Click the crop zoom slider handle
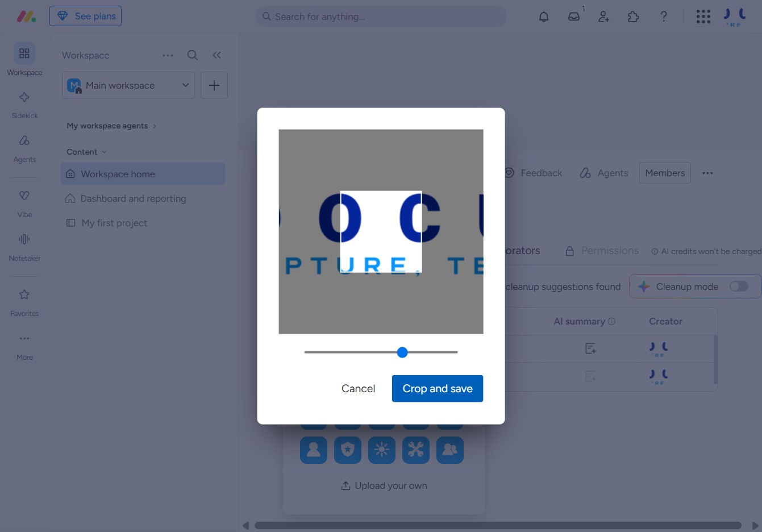This screenshot has width=762, height=532. 402,352
